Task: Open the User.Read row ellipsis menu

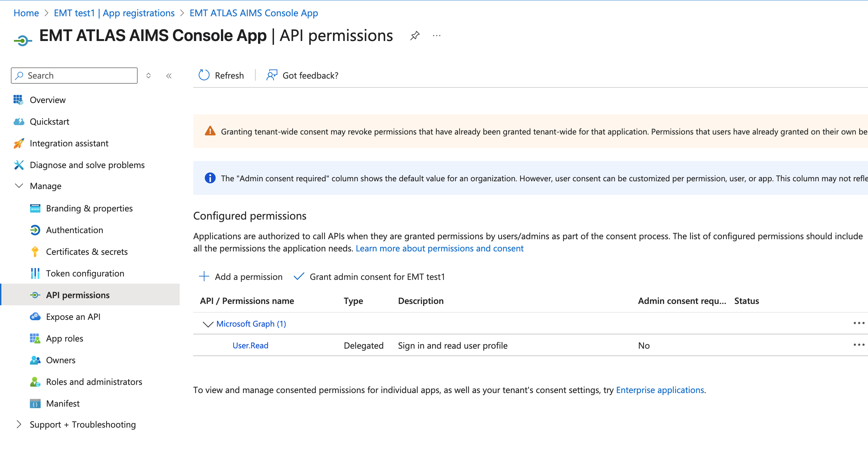Action: (859, 345)
